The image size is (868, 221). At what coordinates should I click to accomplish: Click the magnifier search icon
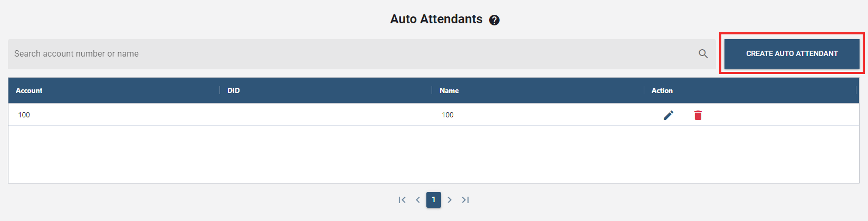[x=703, y=54]
